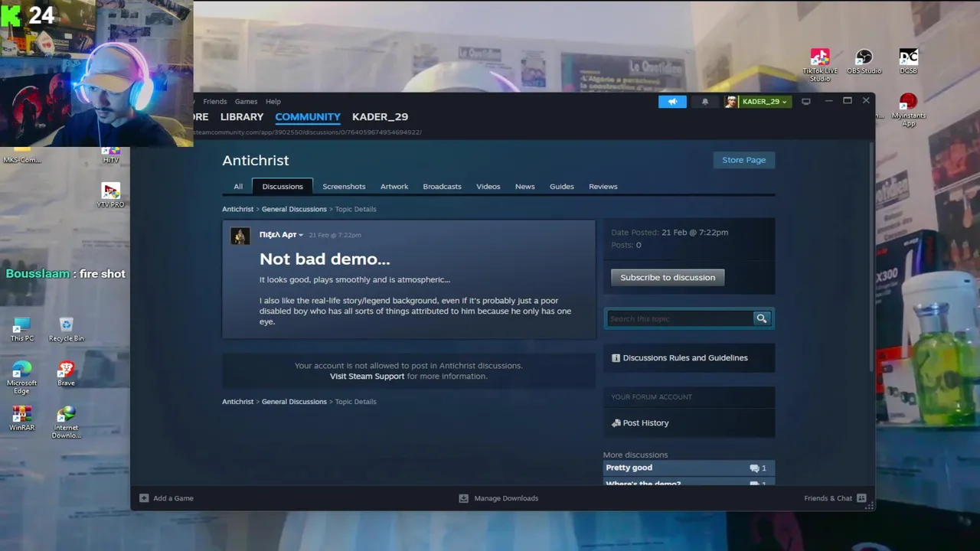Switch to the Guides tab
The width and height of the screenshot is (980, 551).
(562, 186)
